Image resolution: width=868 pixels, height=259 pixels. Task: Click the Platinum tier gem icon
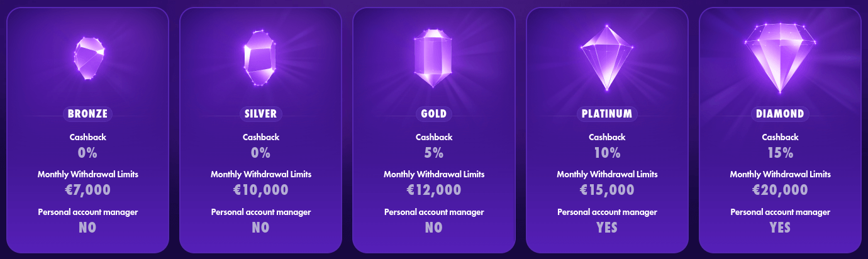coord(606,58)
